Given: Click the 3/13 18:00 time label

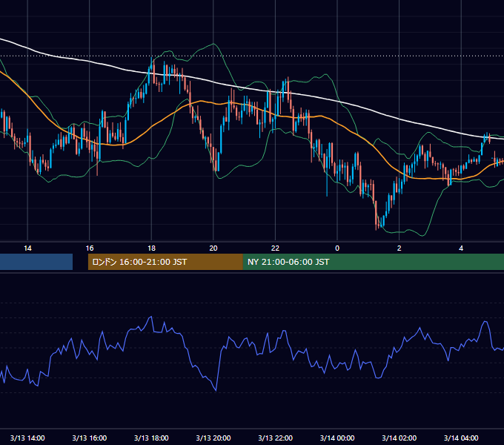Looking at the screenshot, I should point(151,438).
